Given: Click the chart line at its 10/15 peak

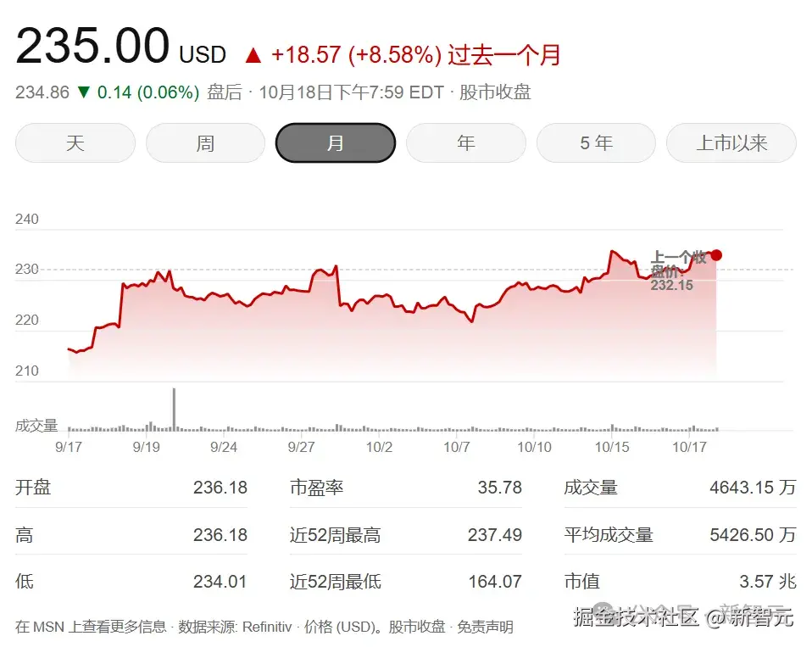Looking at the screenshot, I should [x=613, y=252].
